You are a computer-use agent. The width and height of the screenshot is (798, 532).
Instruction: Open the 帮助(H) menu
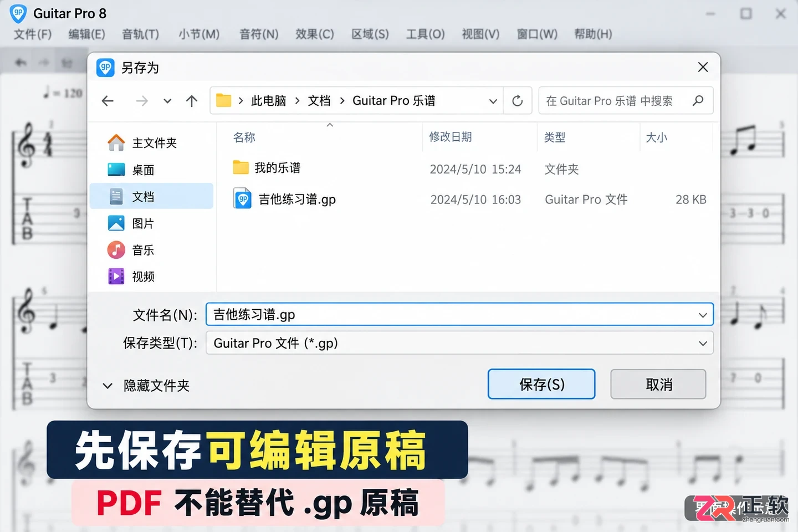pos(593,34)
